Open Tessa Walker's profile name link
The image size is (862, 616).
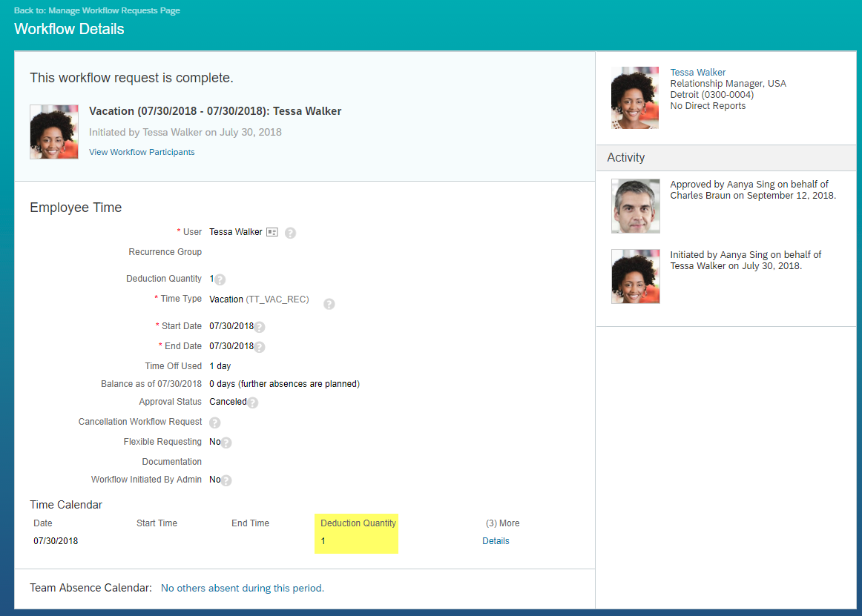point(697,73)
